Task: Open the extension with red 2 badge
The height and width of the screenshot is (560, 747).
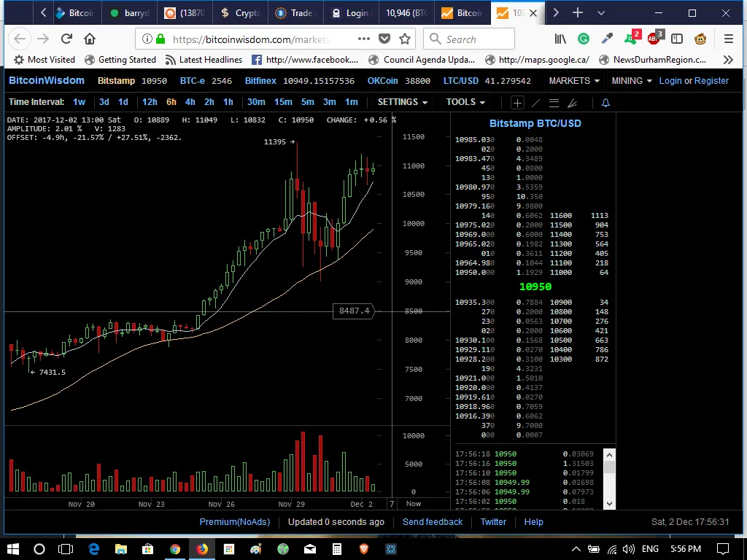Action: (632, 38)
